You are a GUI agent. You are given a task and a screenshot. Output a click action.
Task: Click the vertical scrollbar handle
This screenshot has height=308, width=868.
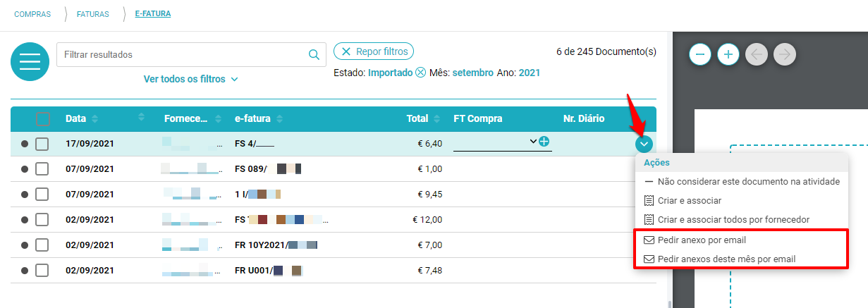pyautogui.click(x=669, y=304)
